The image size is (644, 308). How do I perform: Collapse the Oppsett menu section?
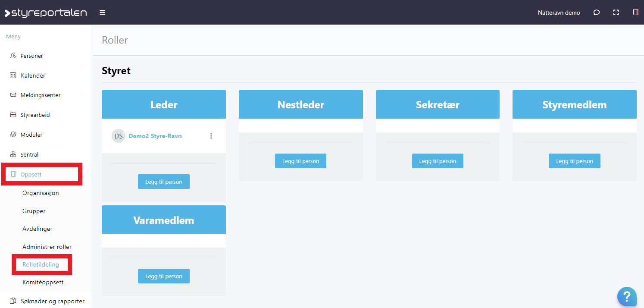pos(31,174)
